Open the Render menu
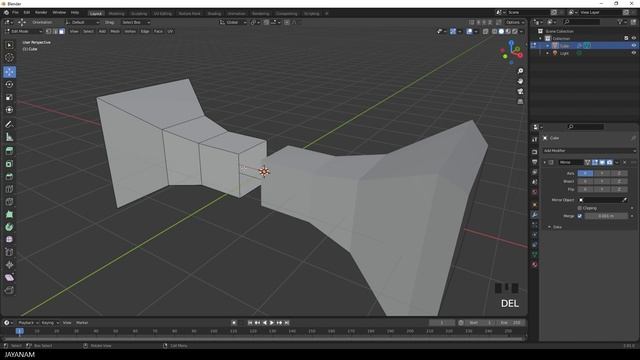Image resolution: width=640 pixels, height=360 pixels. click(x=41, y=13)
